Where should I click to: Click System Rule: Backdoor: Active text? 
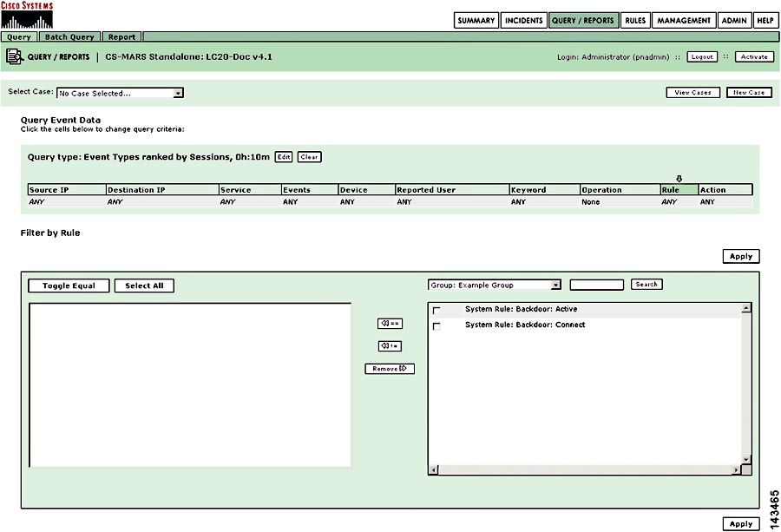coord(521,309)
